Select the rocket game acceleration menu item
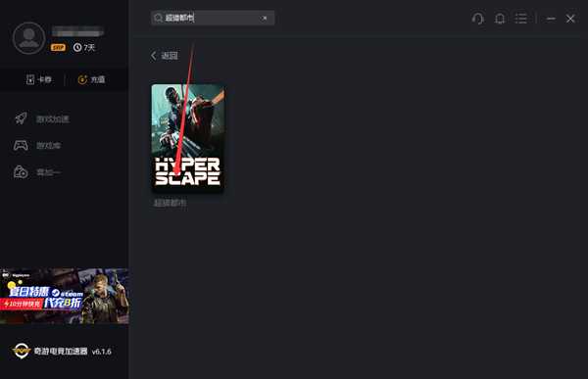The width and height of the screenshot is (588, 379). pyautogui.click(x=41, y=118)
